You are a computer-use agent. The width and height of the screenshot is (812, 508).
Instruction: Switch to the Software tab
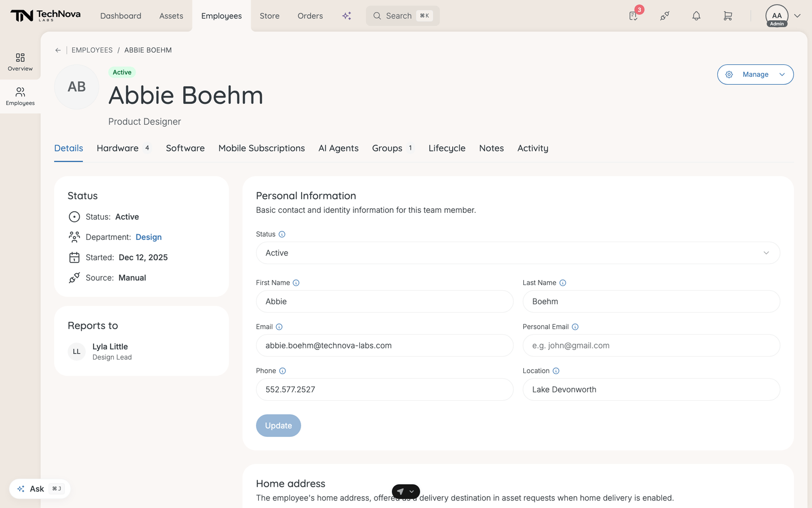coord(185,148)
